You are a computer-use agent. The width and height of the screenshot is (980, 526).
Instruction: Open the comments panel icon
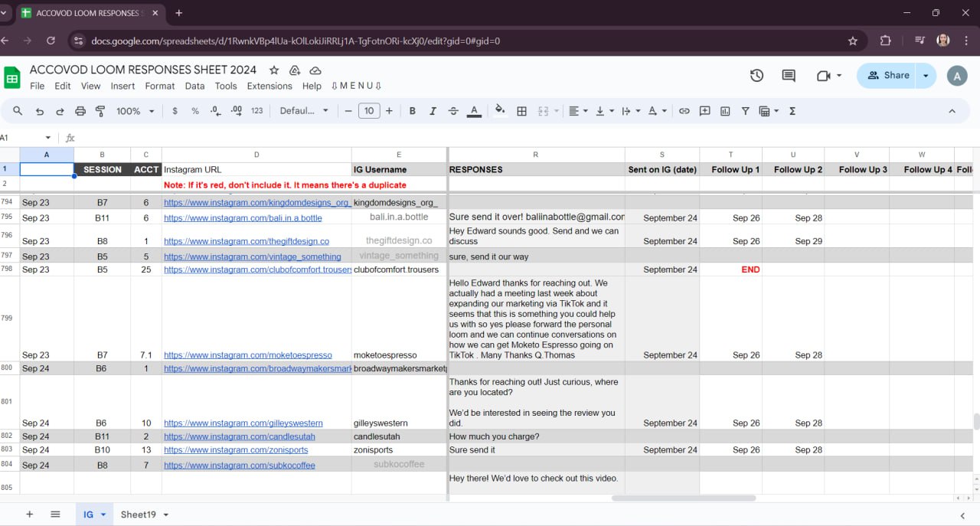(789, 75)
